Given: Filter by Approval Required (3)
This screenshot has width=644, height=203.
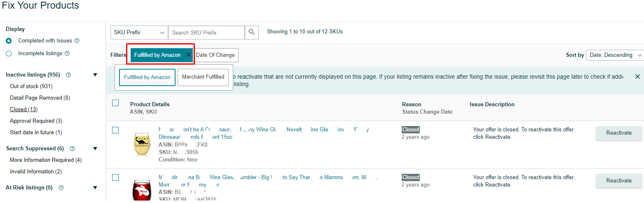Looking at the screenshot, I should (x=36, y=121).
